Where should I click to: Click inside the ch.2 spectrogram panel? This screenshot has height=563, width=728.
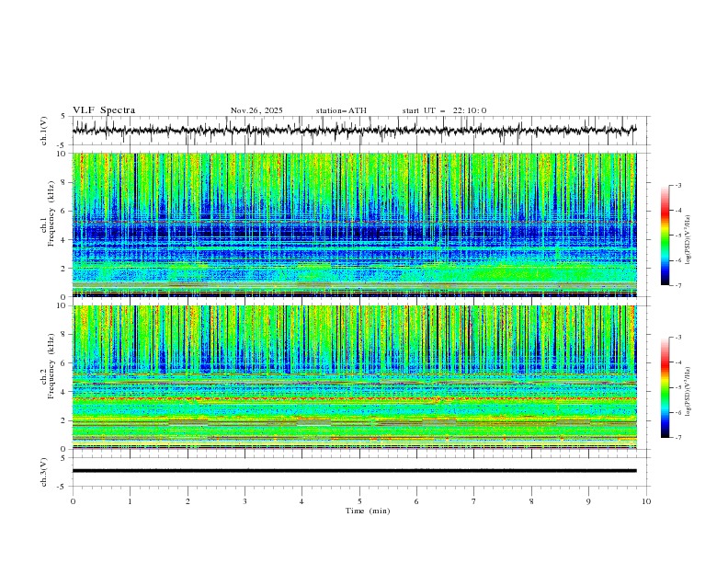pyautogui.click(x=354, y=377)
